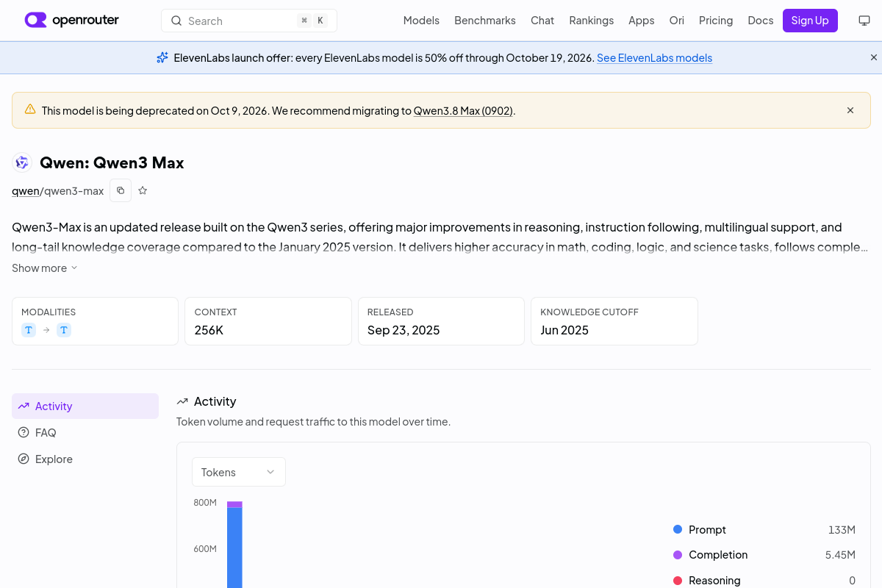Open the Tokens metric dropdown
The height and width of the screenshot is (588, 882).
[239, 472]
